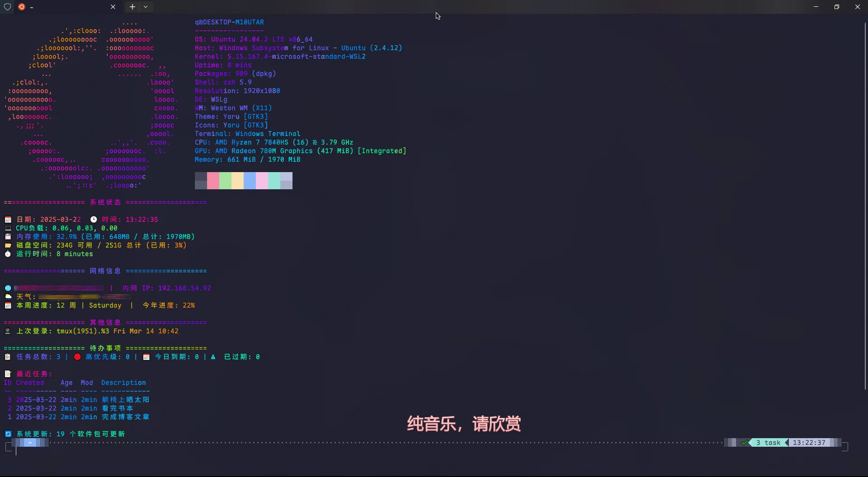The width and height of the screenshot is (868, 477).
Task: Click the globe icon in 网络信息 section
Action: (x=8, y=288)
